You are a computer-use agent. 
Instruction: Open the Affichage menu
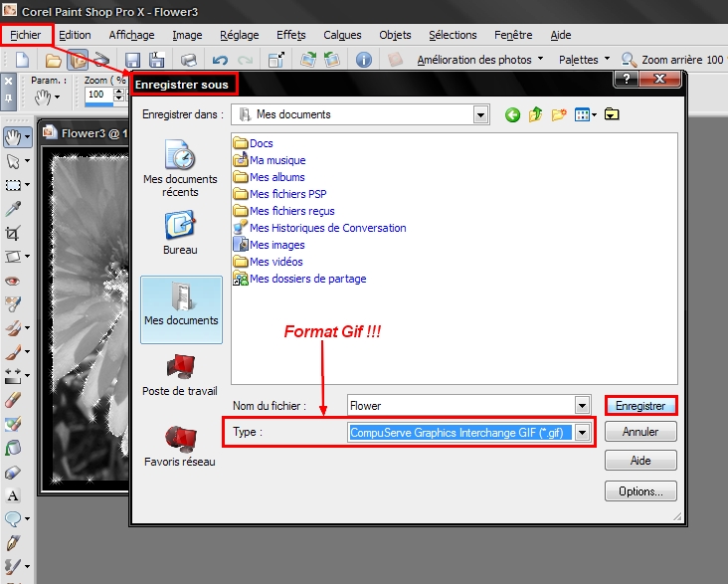pyautogui.click(x=131, y=35)
